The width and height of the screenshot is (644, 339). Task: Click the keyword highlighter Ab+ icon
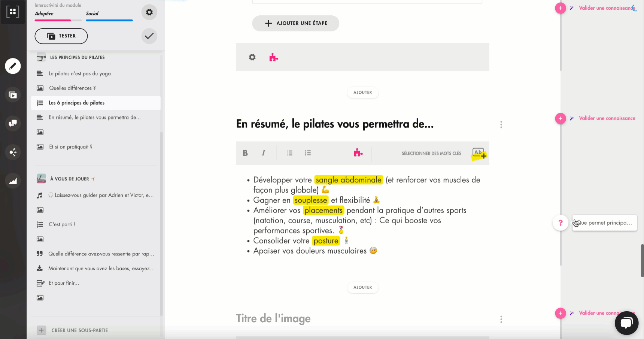(479, 154)
